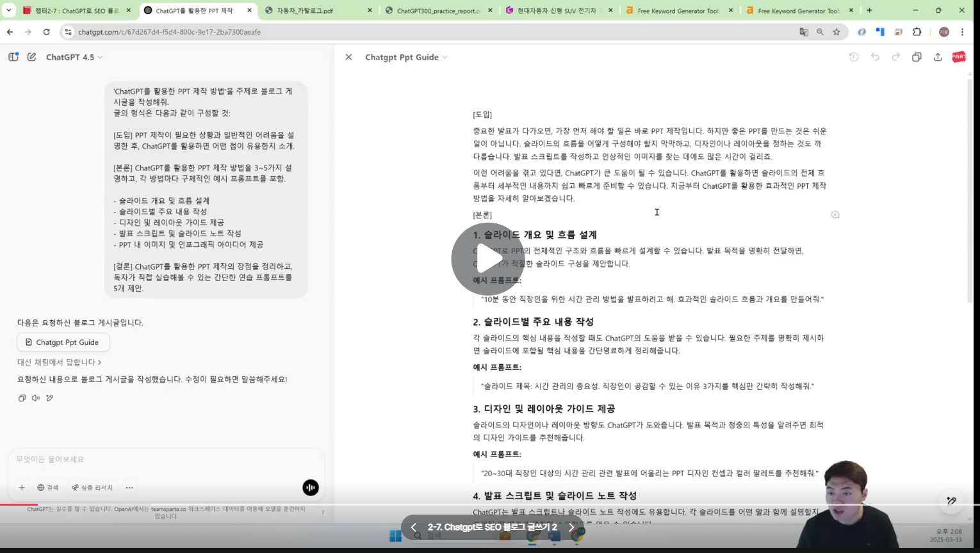Viewport: 980px width, 553px height.
Task: Select the 'ChatGPT를 활용한 PPT 제작' tab
Action: point(197,10)
